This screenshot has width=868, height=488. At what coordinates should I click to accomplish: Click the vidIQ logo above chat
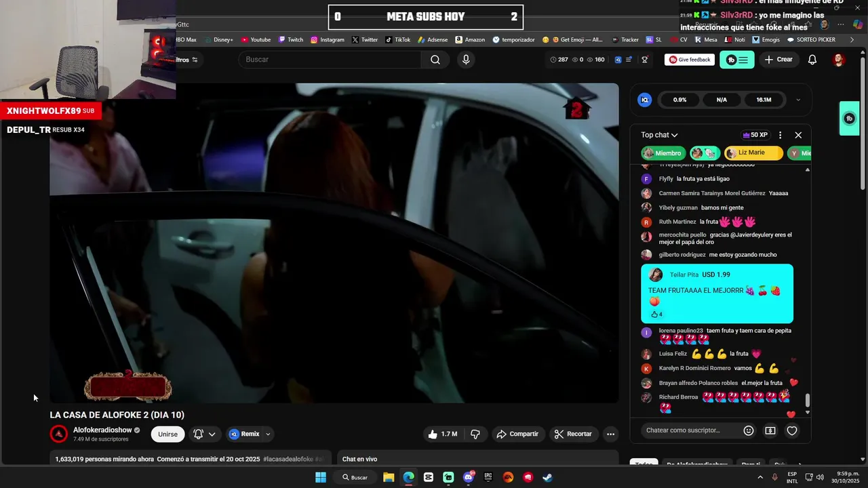645,100
